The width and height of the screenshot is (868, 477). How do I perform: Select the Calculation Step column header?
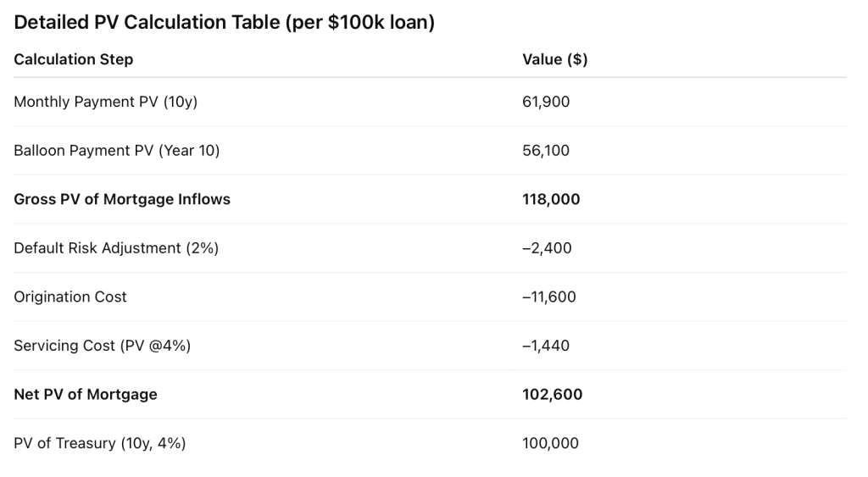[x=74, y=59]
